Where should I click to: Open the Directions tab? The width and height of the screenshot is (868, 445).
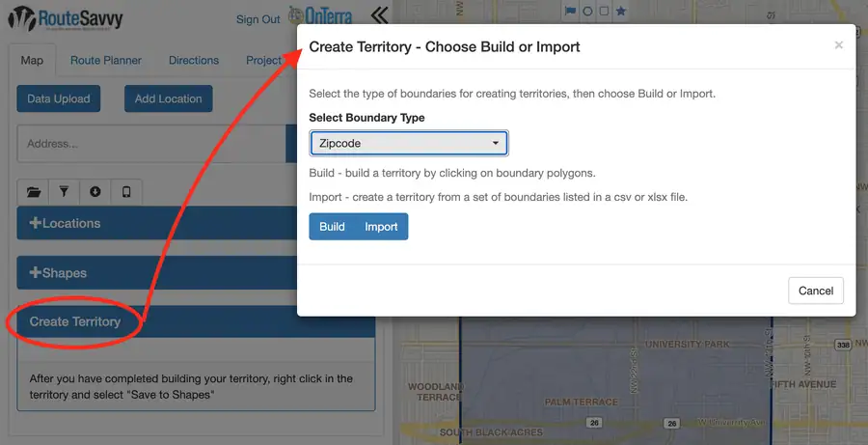[x=194, y=61]
